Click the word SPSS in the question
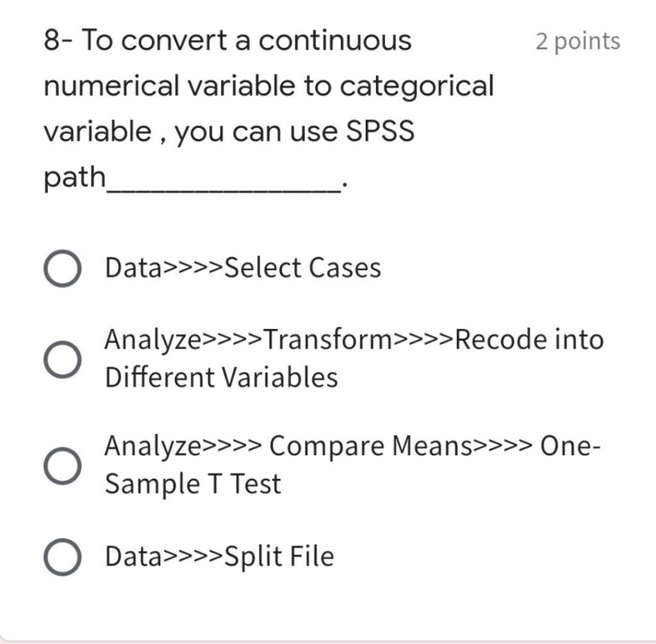The width and height of the screenshot is (656, 644). 379,131
